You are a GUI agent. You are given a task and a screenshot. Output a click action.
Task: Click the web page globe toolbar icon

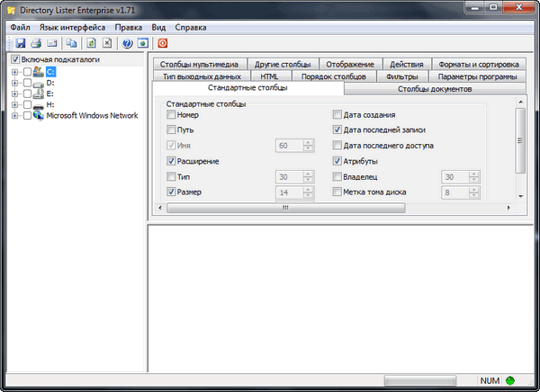[x=143, y=43]
